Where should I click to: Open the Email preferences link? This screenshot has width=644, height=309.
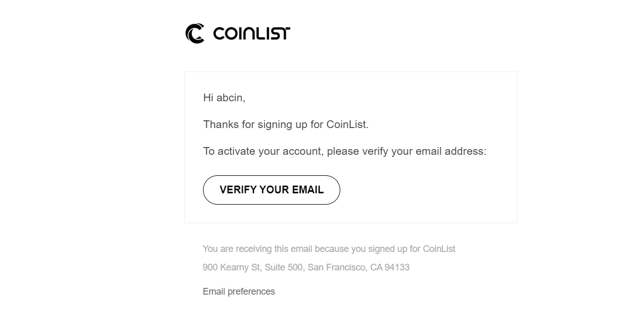[x=238, y=292]
